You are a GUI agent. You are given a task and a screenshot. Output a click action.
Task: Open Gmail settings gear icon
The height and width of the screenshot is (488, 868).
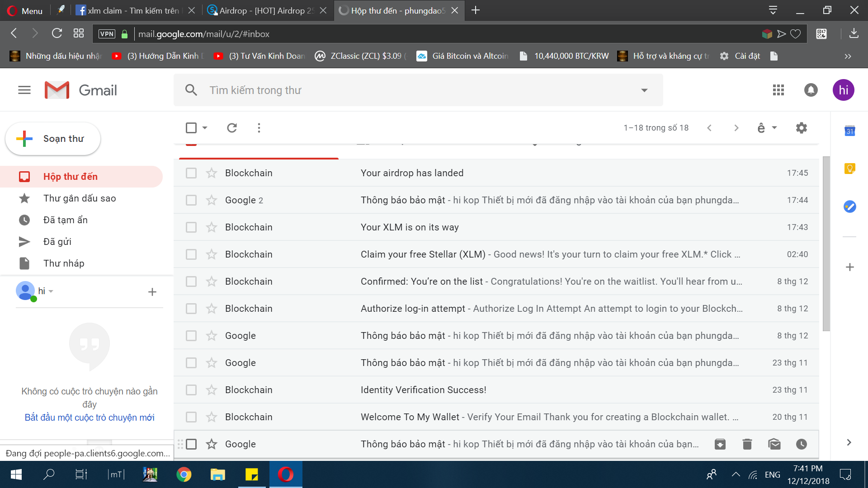point(801,128)
